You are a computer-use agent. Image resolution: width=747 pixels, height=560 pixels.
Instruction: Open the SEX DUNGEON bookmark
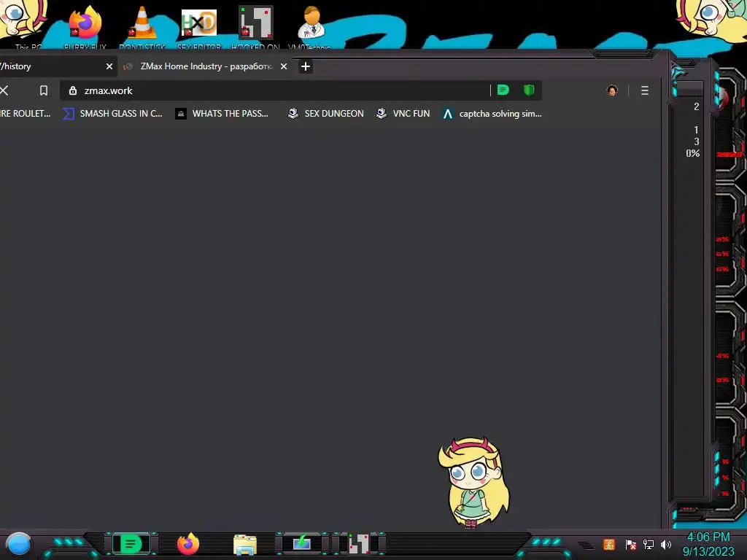326,113
